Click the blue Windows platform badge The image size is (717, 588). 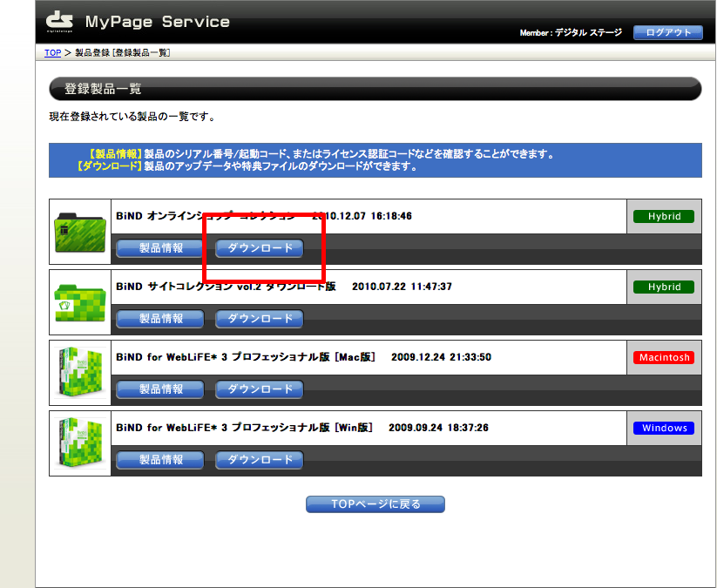[x=664, y=428]
